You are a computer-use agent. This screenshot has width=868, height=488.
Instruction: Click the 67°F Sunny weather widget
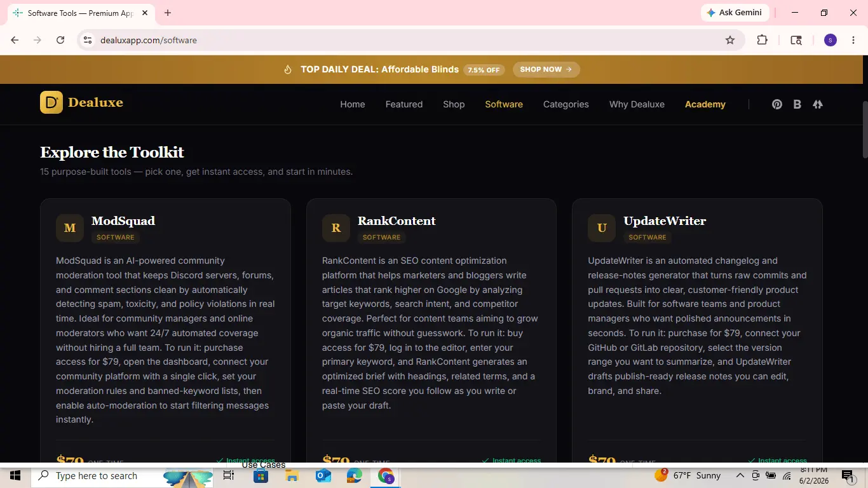(688, 475)
